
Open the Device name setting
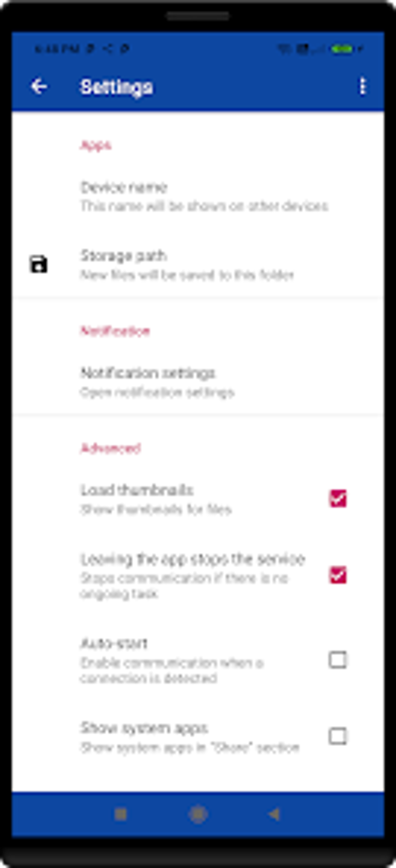198,196
